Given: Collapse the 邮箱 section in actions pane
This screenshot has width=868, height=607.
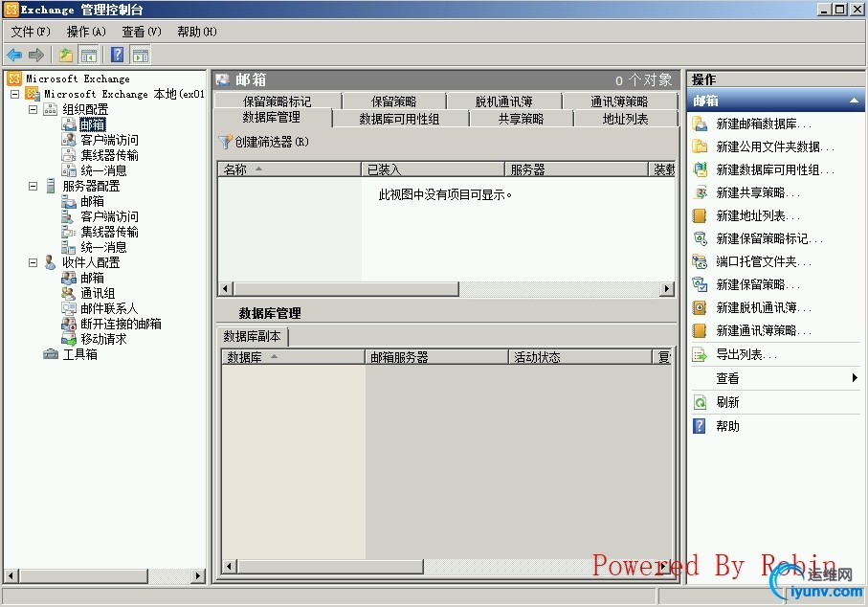Looking at the screenshot, I should (x=855, y=101).
